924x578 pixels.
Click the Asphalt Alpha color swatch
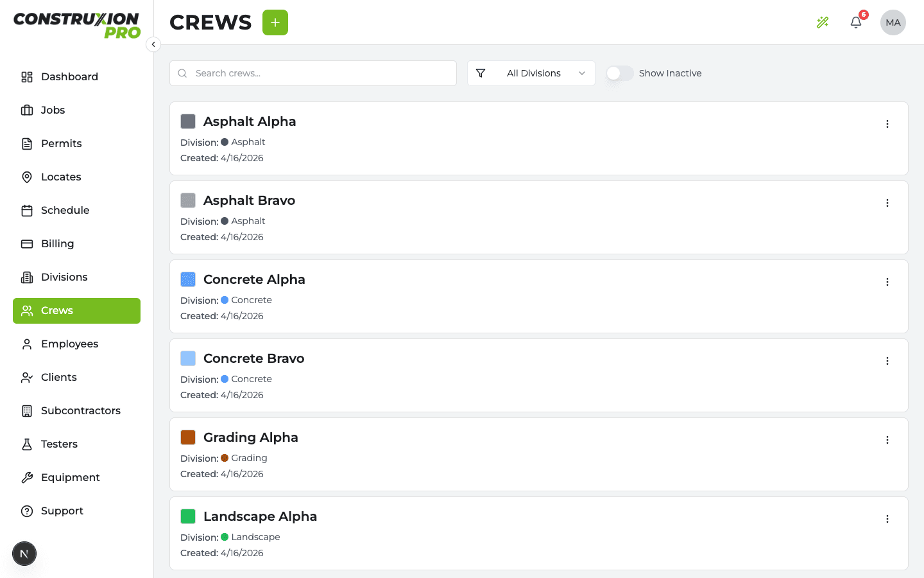(188, 121)
